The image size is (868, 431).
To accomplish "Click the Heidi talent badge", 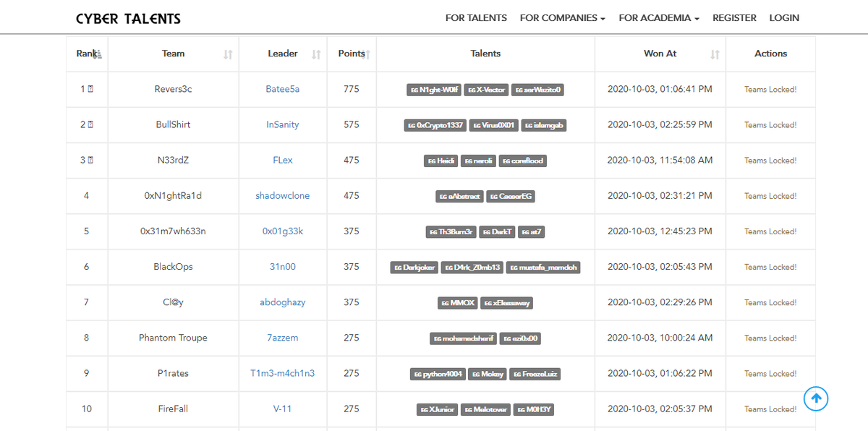I will click(441, 161).
